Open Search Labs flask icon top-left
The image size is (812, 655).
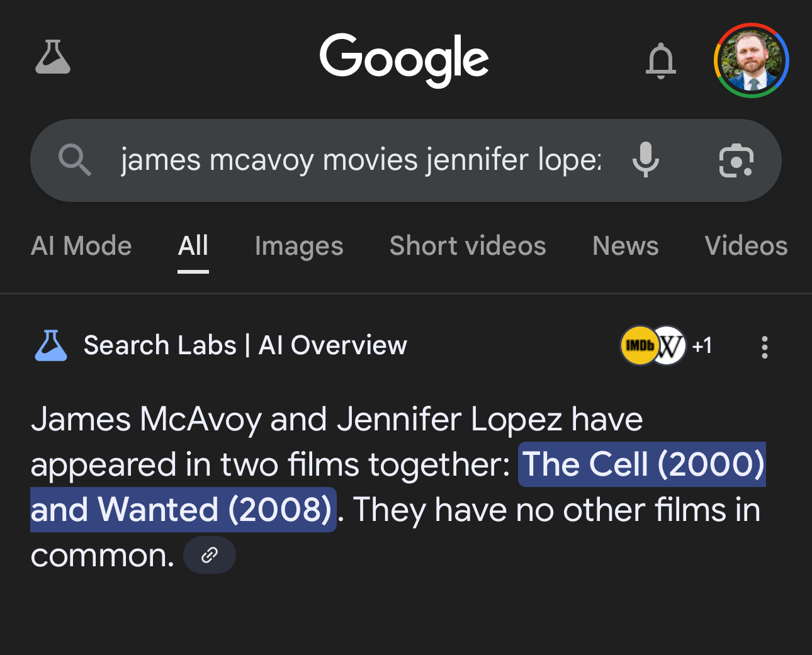click(x=53, y=58)
